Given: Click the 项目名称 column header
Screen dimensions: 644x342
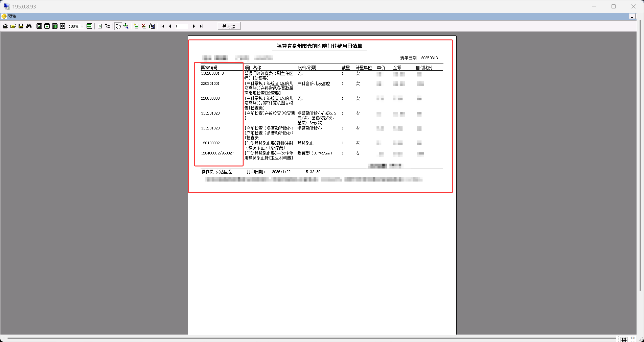Looking at the screenshot, I should click(x=253, y=68).
